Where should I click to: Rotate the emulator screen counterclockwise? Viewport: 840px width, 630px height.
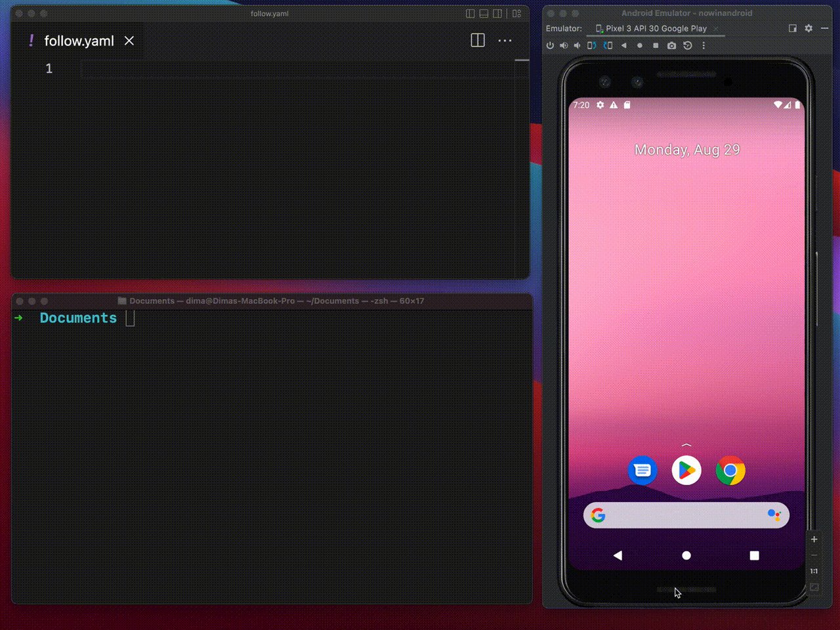point(592,45)
